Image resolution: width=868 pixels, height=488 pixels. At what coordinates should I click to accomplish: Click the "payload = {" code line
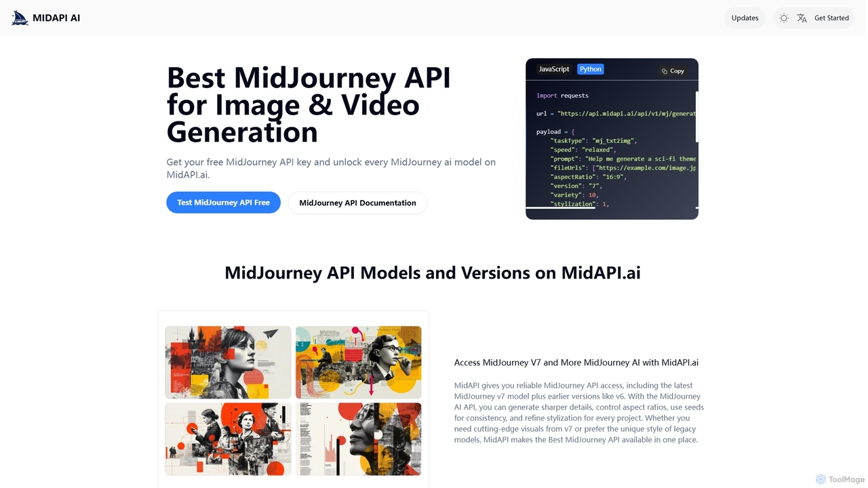click(555, 131)
